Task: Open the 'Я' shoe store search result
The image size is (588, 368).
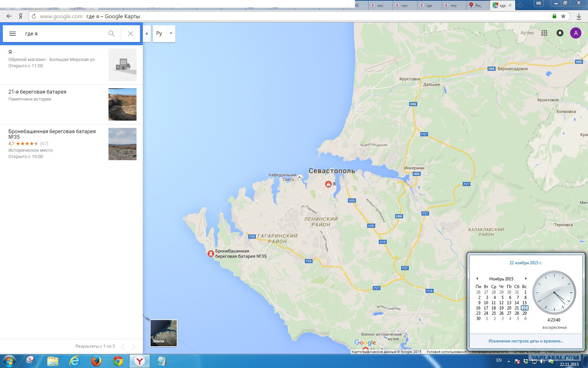Action: coord(71,65)
